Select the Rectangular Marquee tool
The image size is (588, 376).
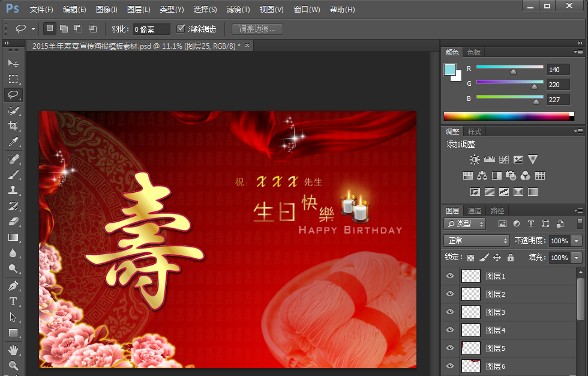13,79
